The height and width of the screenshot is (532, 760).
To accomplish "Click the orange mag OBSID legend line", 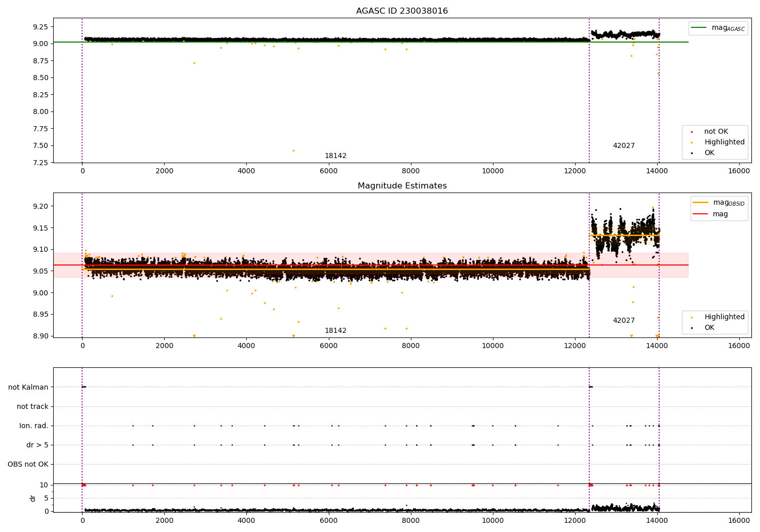I will [700, 203].
